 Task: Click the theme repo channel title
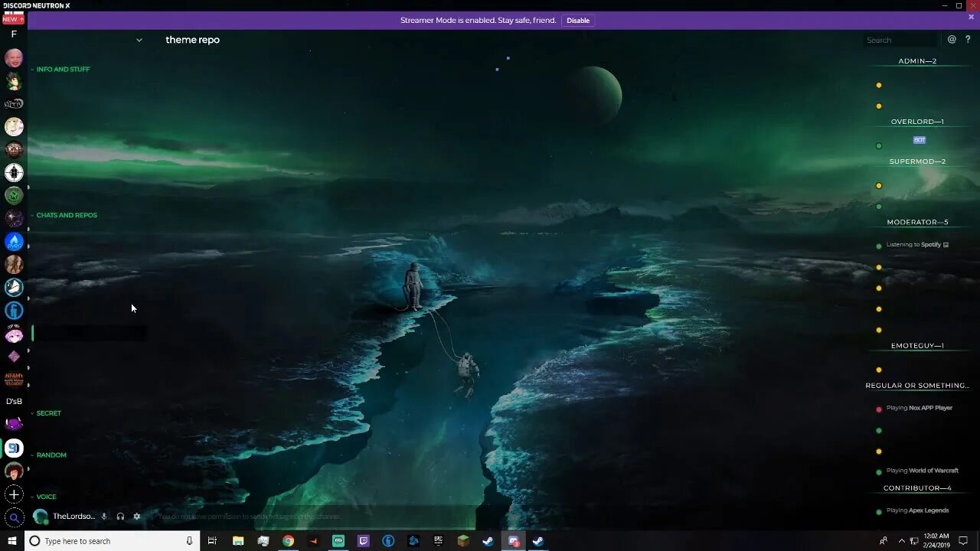(x=192, y=40)
